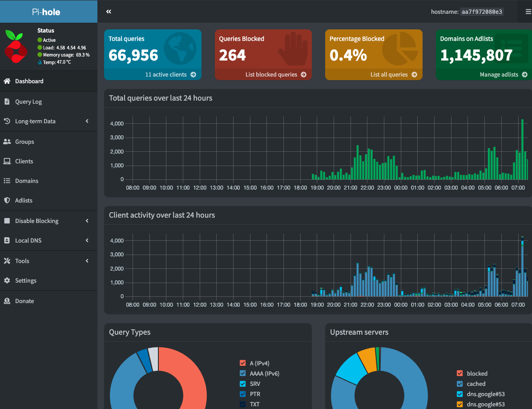This screenshot has height=409, width=532.
Task: Open the Settings page
Action: 48,280
